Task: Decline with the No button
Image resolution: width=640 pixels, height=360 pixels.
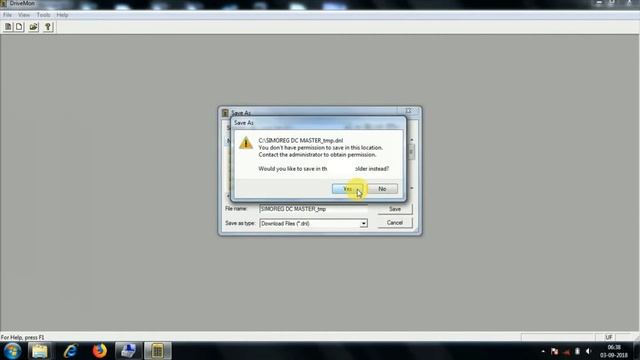Action: [x=382, y=189]
